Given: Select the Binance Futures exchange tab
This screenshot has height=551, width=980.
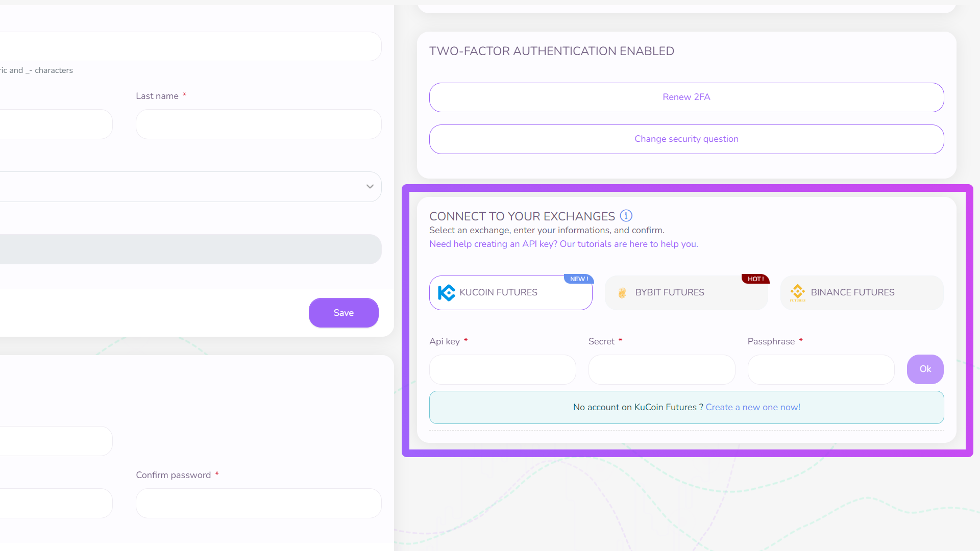Looking at the screenshot, I should point(862,293).
